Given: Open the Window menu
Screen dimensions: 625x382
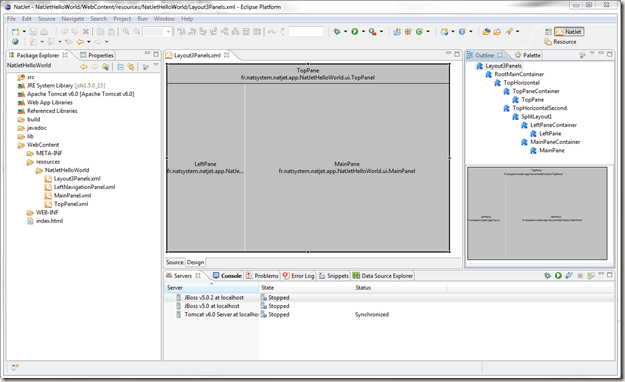Looking at the screenshot, I should click(x=164, y=19).
